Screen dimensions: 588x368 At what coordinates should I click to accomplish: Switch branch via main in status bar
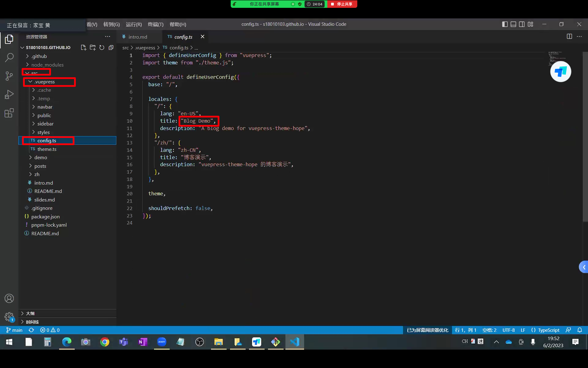pyautogui.click(x=14, y=330)
